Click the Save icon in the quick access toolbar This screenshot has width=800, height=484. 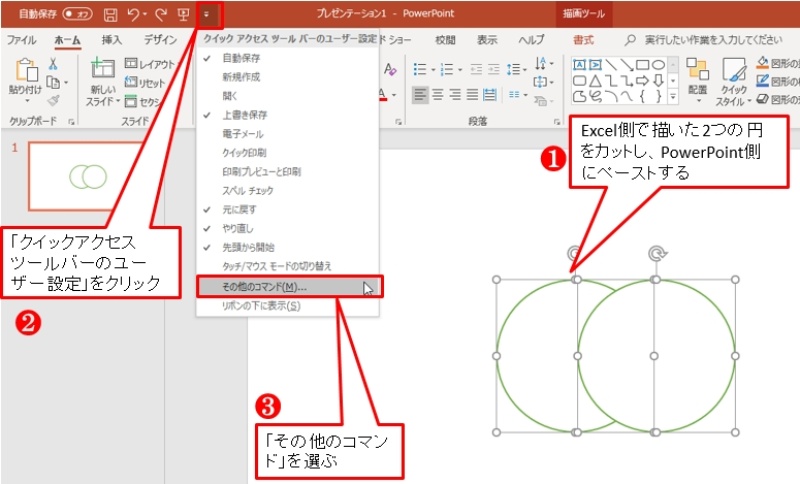[111, 15]
